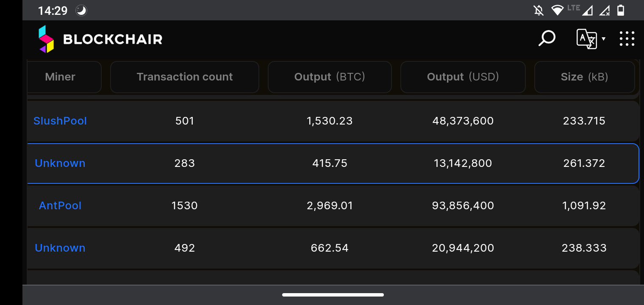Sort by Output (USD) column header
Image resolution: width=644 pixels, height=305 pixels.
tap(463, 77)
